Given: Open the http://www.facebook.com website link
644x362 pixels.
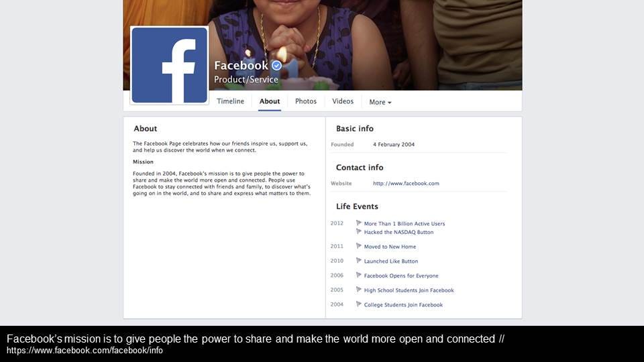Looking at the screenshot, I should click(406, 184).
